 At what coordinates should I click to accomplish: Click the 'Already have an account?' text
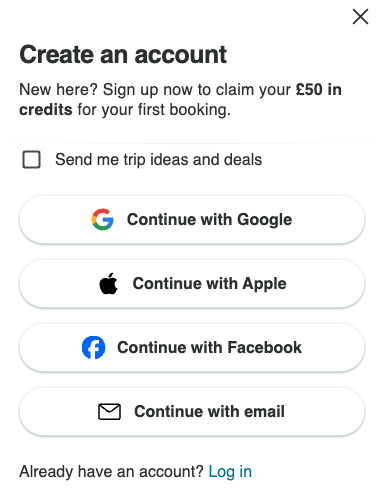[x=111, y=472]
